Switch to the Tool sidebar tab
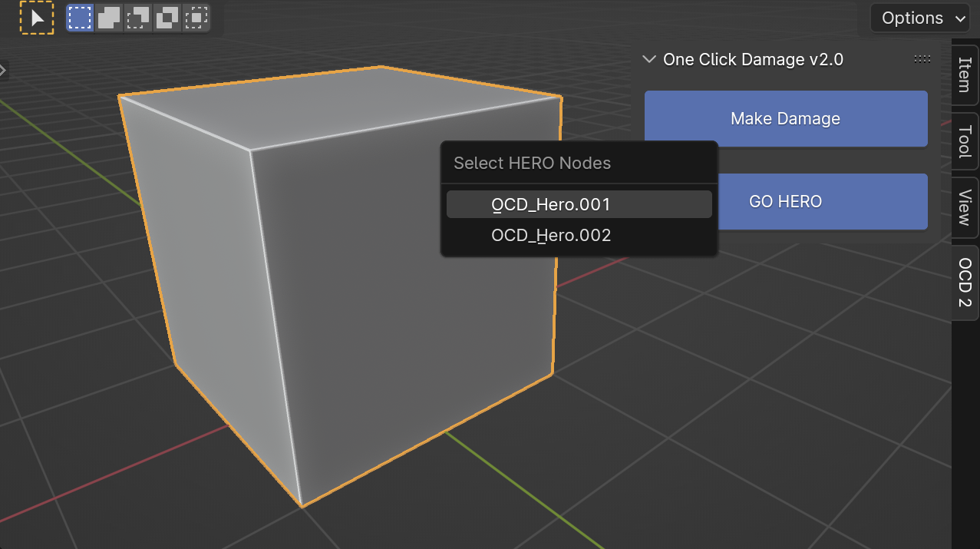Image resolution: width=980 pixels, height=549 pixels. 965,141
